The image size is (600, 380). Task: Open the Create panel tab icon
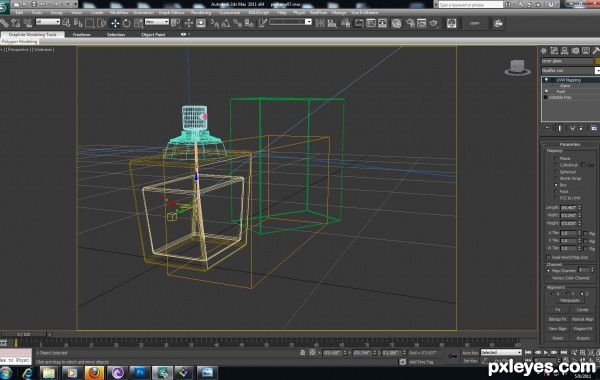coord(543,51)
